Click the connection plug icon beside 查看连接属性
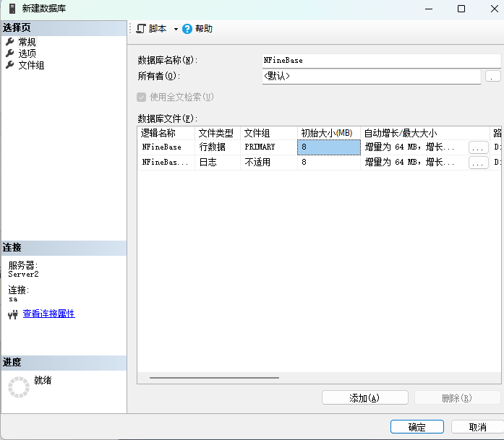The image size is (504, 440). point(13,315)
